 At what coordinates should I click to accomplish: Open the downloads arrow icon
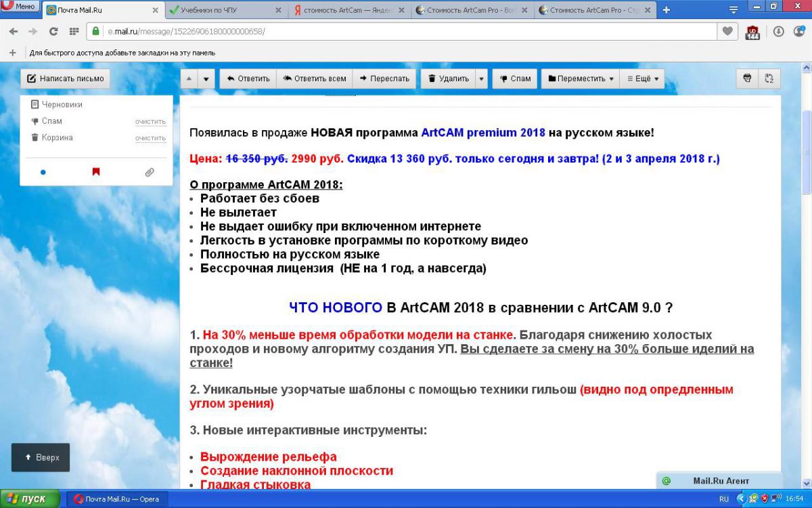778,31
